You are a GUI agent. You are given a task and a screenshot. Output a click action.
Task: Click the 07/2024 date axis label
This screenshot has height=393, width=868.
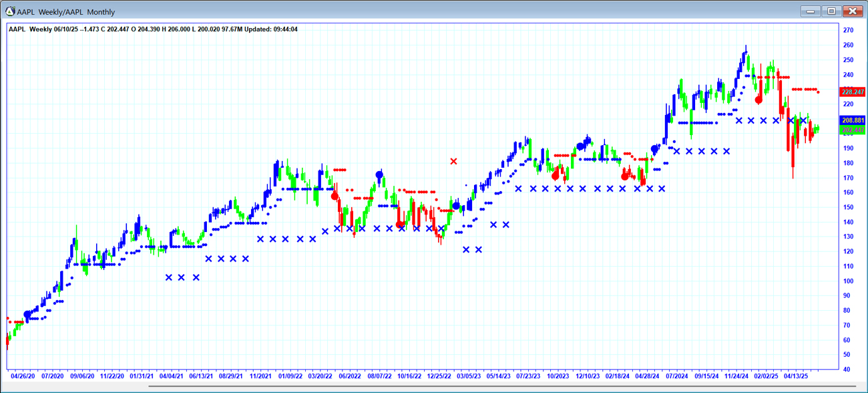tap(677, 376)
